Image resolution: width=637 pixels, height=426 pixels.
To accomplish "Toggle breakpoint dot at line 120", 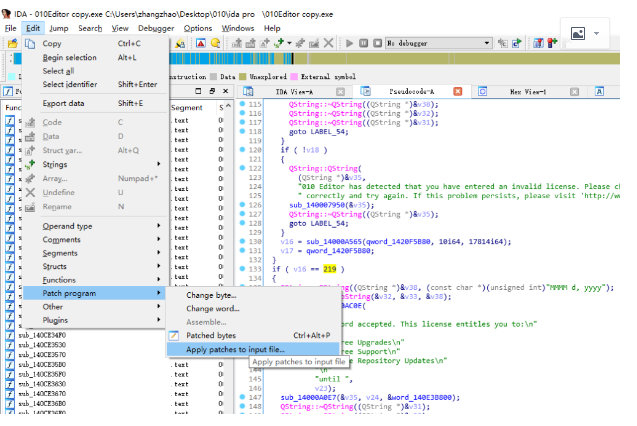I will point(243,149).
